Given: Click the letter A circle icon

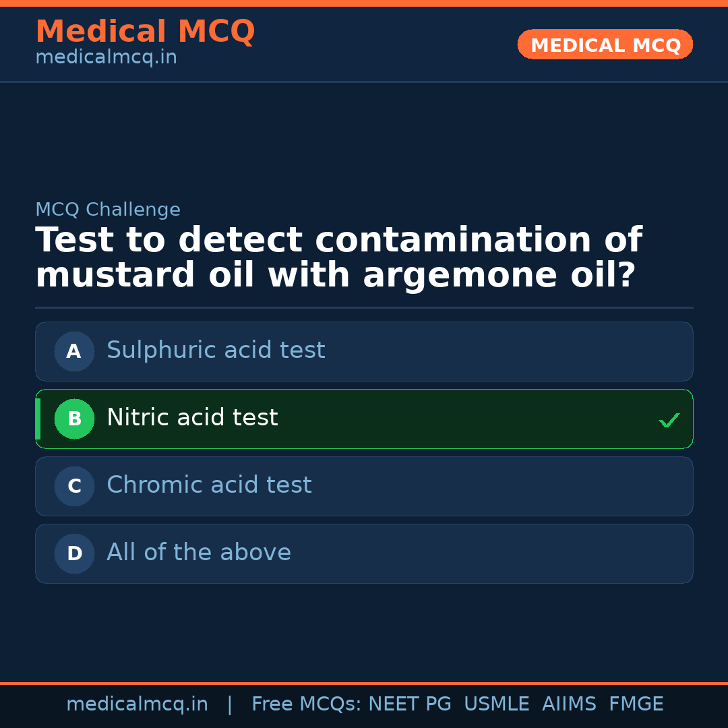Looking at the screenshot, I should point(74,351).
